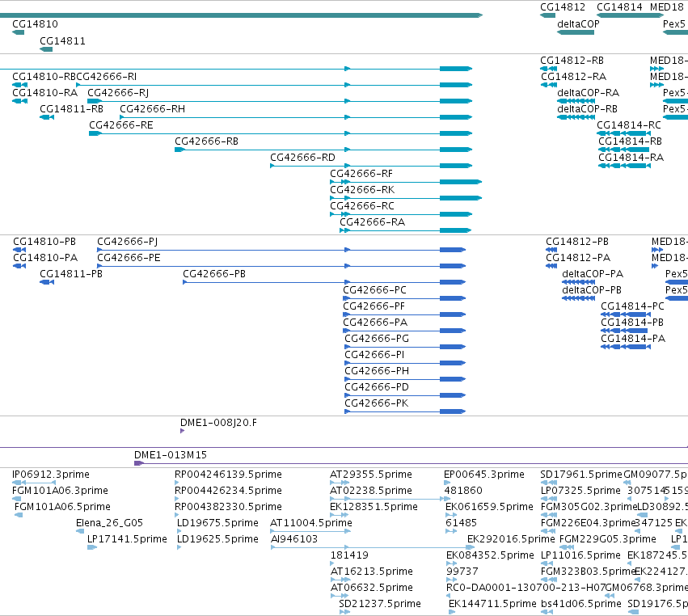Select the LP17141.5prime EST label

click(x=127, y=539)
